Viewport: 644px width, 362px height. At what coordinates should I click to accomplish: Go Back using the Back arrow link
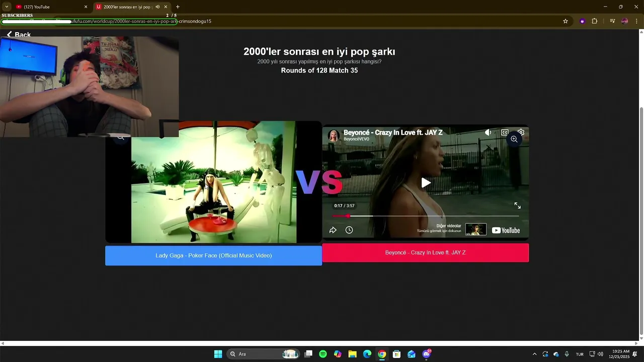(19, 34)
